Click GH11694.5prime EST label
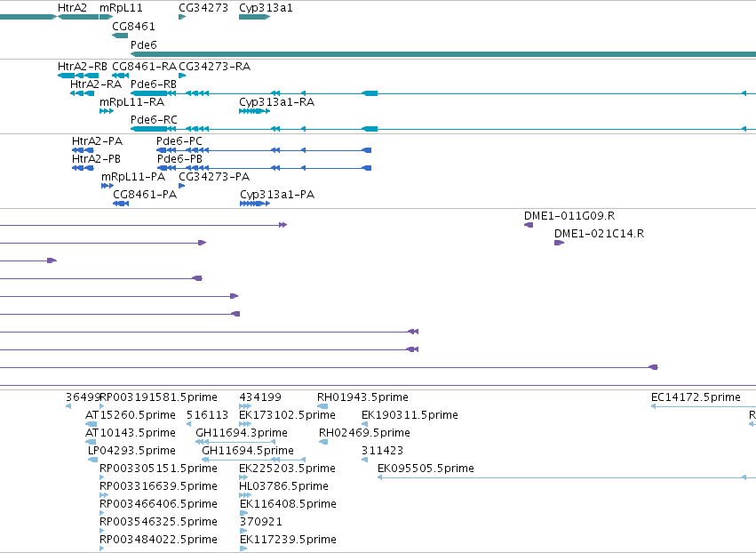The image size is (756, 553). coord(248,451)
